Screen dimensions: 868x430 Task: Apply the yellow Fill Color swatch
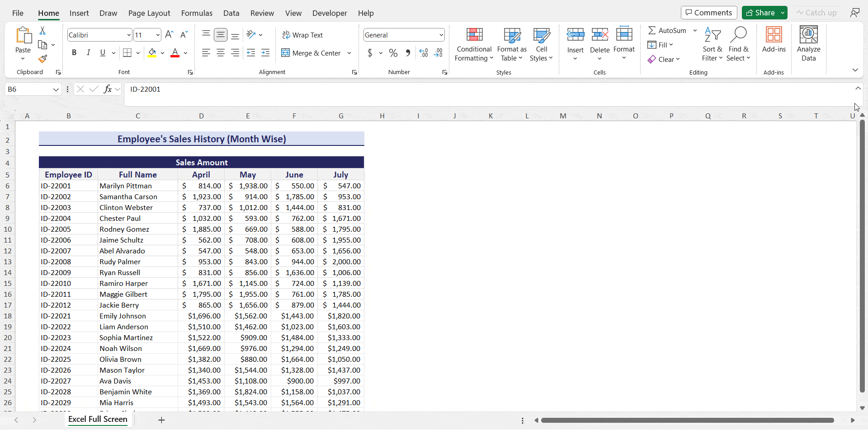point(152,53)
